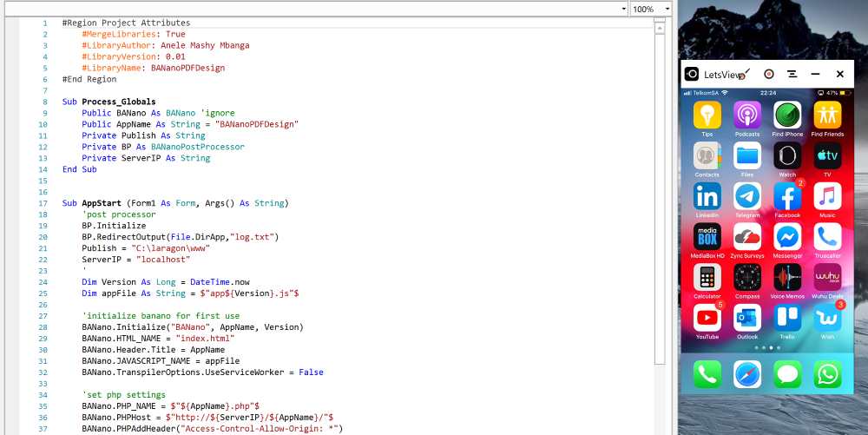Click "#Region Project Attributes" line
This screenshot has width=868, height=435.
[x=126, y=23]
